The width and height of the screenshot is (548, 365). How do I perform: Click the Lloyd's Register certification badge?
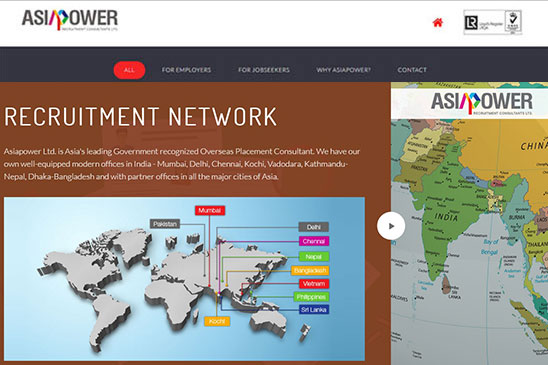(493, 22)
